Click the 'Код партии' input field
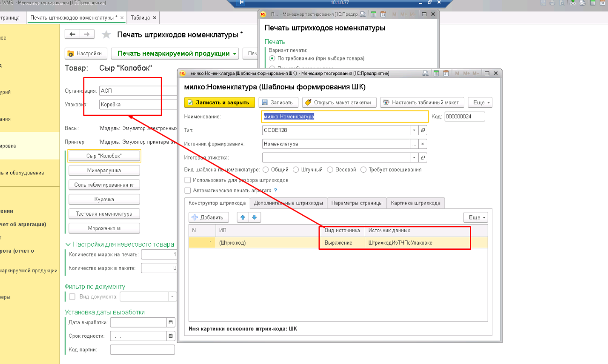This screenshot has width=608, height=364. point(142,349)
